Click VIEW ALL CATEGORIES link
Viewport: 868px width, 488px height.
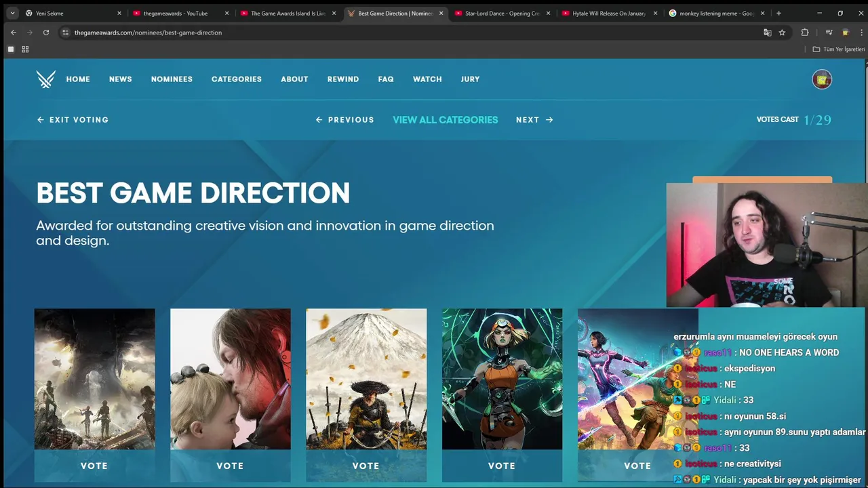click(x=446, y=120)
